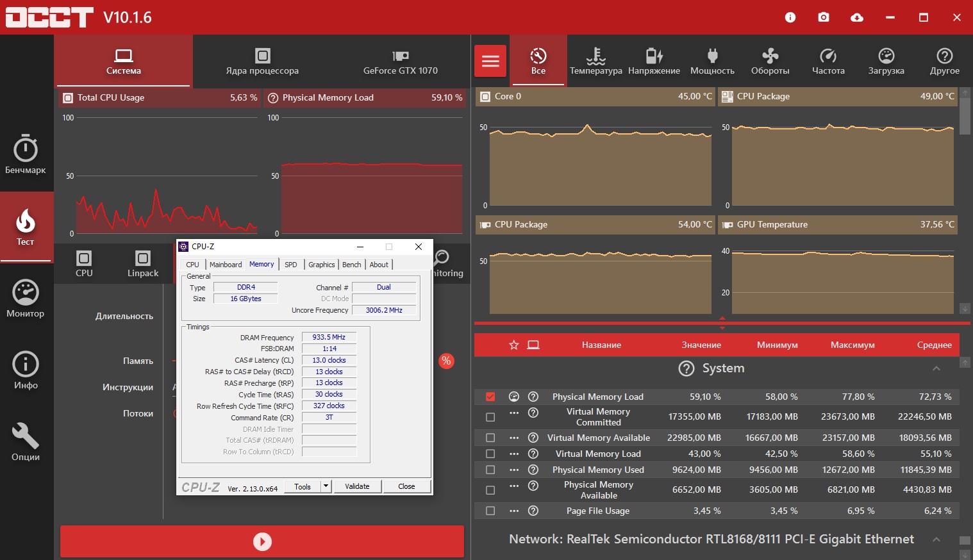Open CPU tab in CPU-Z
Viewport: 973px width, 560px height.
click(192, 265)
